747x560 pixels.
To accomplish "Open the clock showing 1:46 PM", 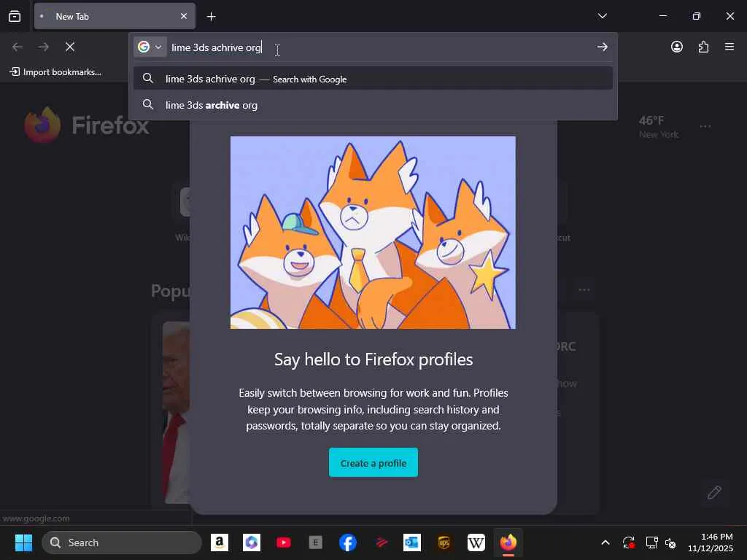I will (710, 542).
